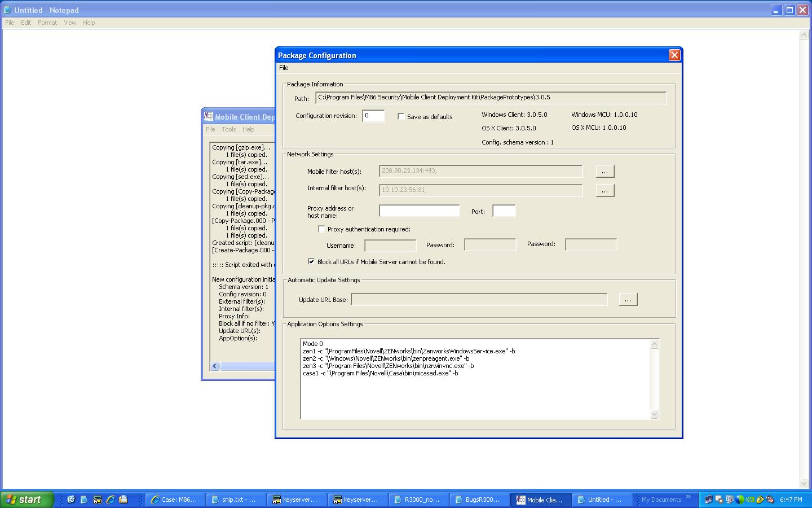Uncheck Block all URLs if Mobile Server not found
This screenshot has width=812, height=508.
click(311, 262)
